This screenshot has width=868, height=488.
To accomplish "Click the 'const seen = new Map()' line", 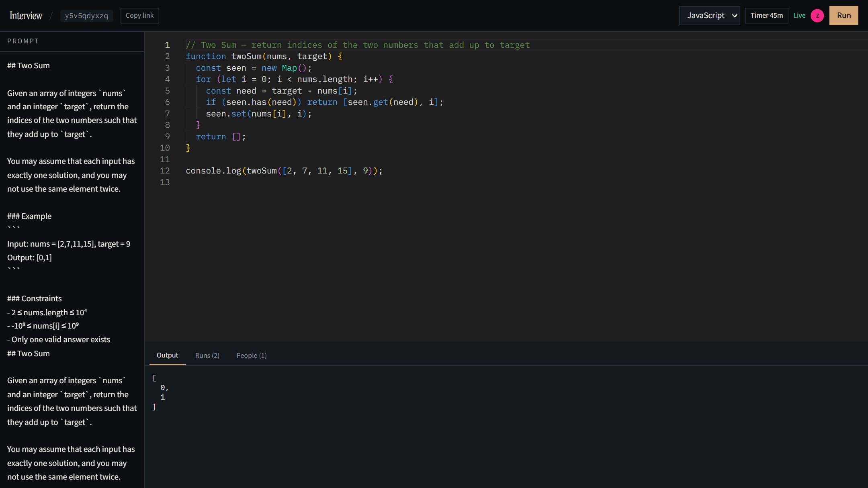I will coord(254,68).
